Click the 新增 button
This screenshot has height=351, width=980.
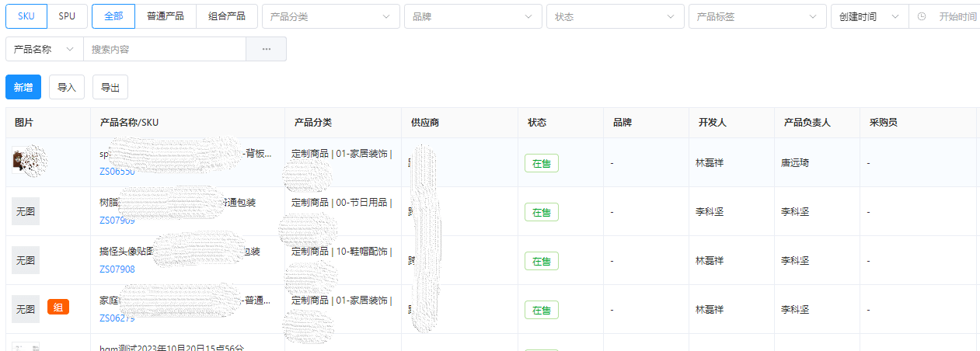(x=23, y=88)
